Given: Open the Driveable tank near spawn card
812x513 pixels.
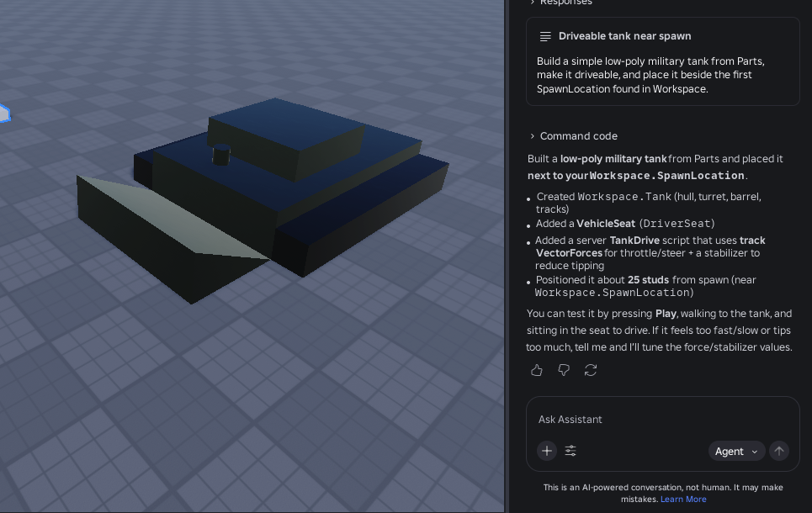Looking at the screenshot, I should click(662, 62).
